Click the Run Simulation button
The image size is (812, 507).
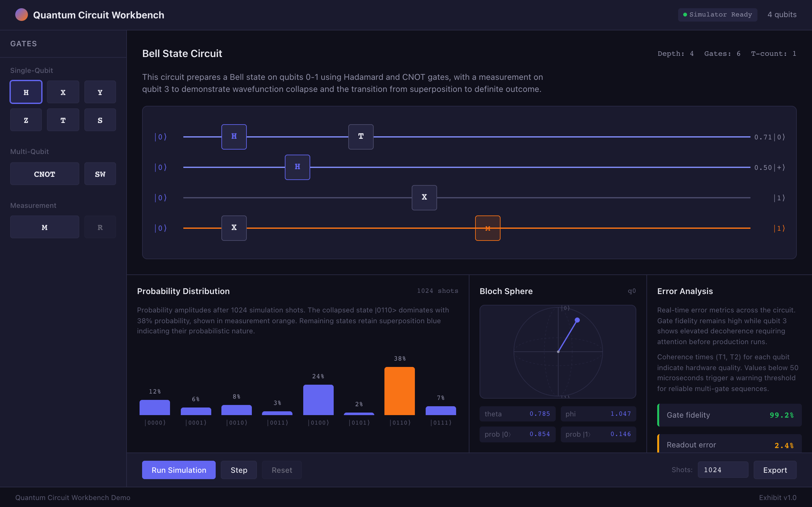click(179, 470)
